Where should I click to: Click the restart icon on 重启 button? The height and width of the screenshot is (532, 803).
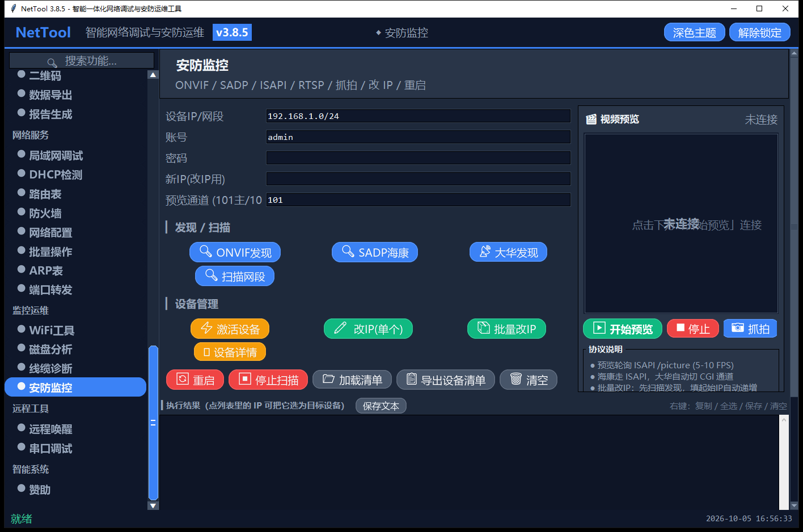coord(183,379)
